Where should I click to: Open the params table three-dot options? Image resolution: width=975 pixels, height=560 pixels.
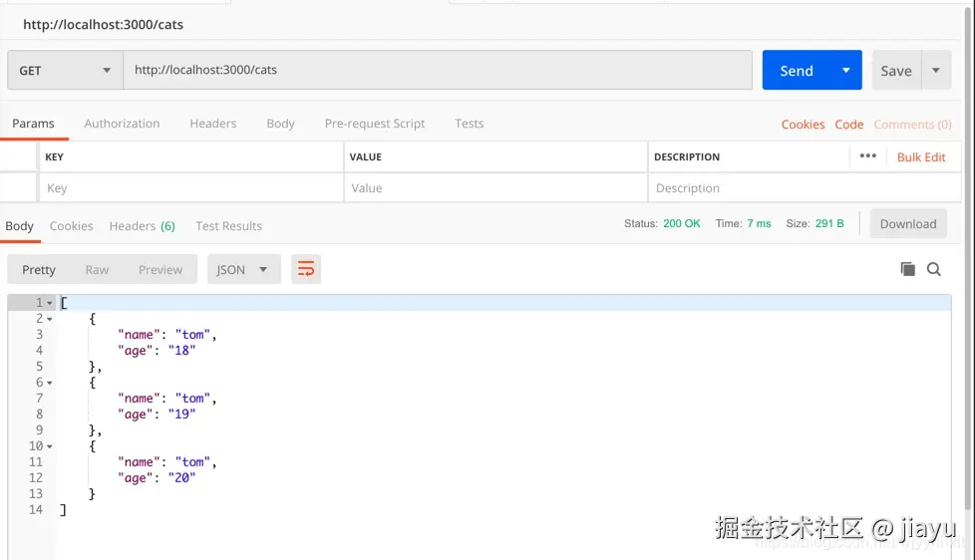tap(868, 156)
